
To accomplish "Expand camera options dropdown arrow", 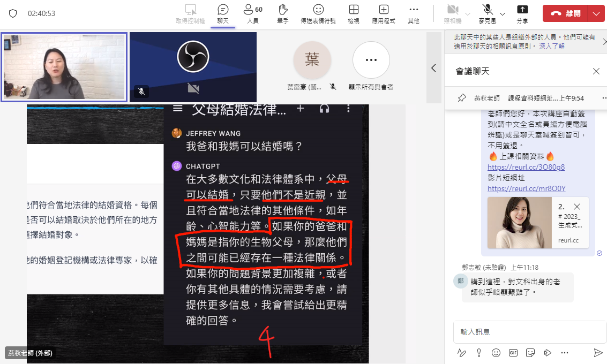I will point(468,14).
